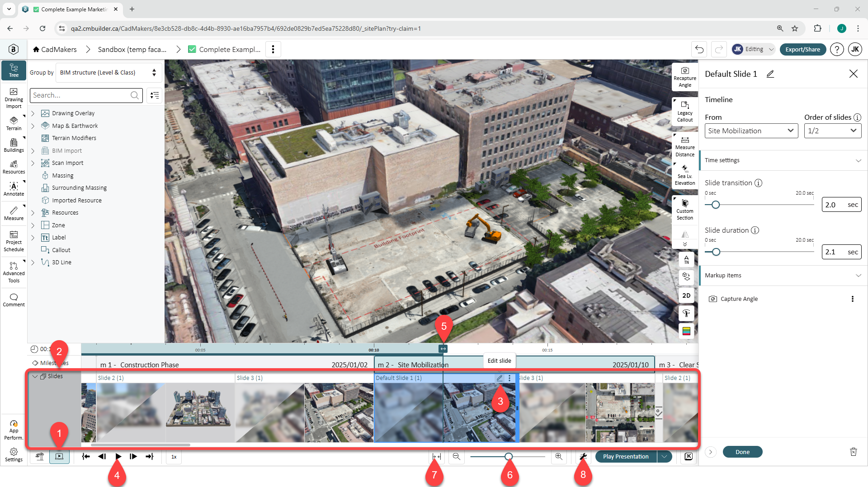Open the help question mark icon
The width and height of the screenshot is (868, 487).
tap(837, 49)
